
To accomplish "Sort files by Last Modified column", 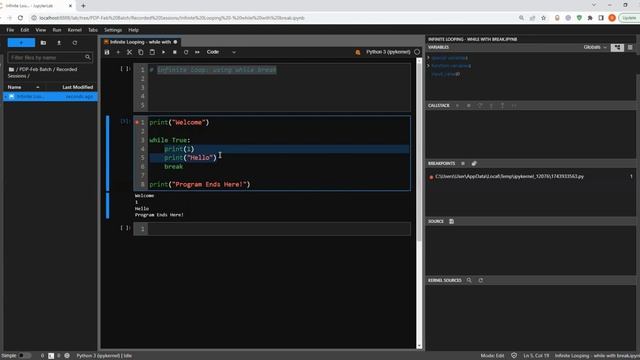I will (78, 87).
